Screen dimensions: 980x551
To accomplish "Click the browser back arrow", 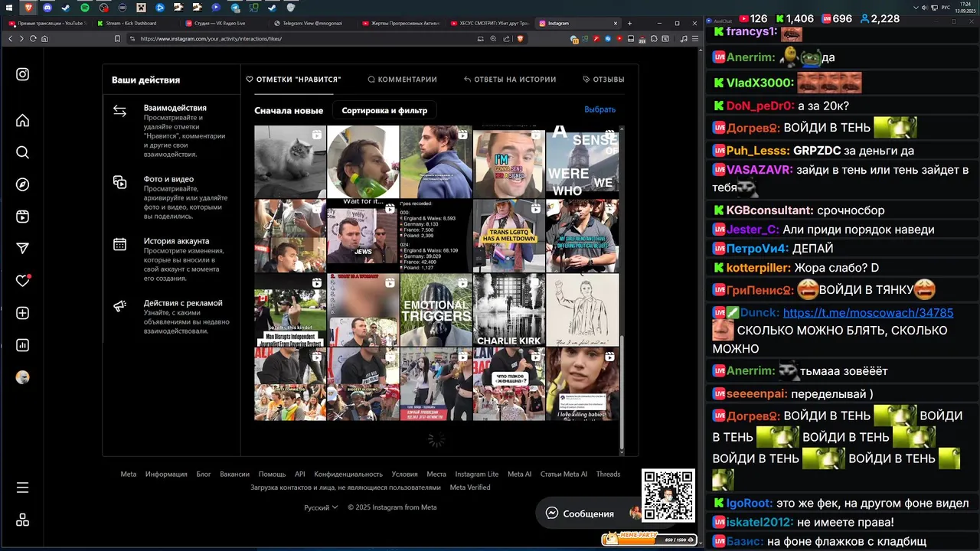I will tap(10, 38).
